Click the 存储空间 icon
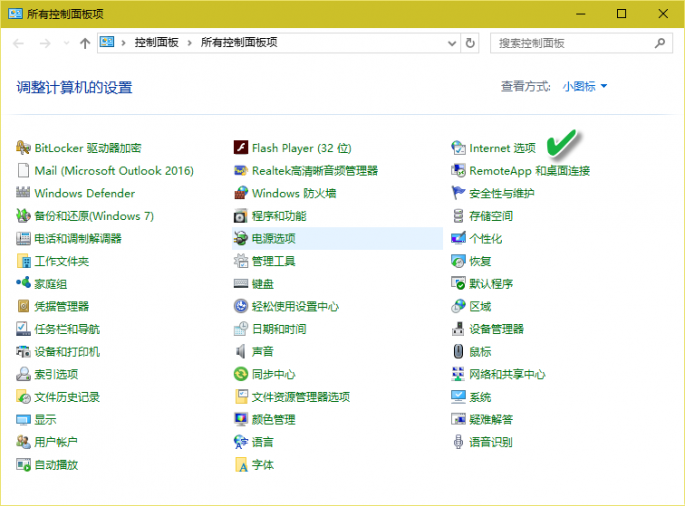Screen dimensions: 685x506 click(x=458, y=216)
